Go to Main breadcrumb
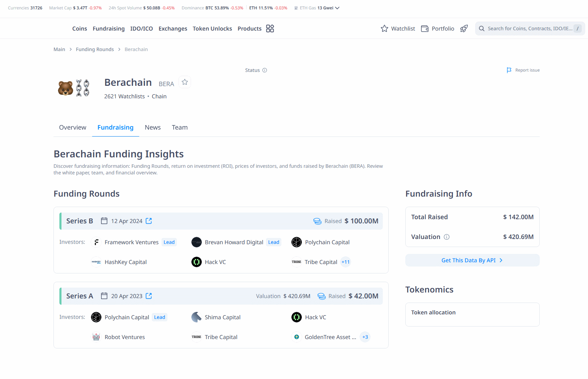Screen dimensions: 588x379 click(x=59, y=49)
